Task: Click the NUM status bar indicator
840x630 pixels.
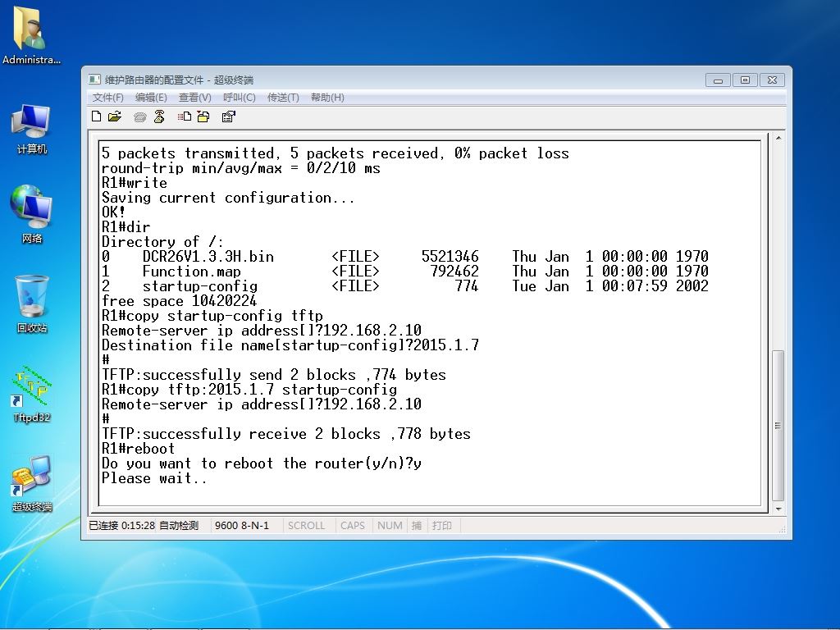Action: pyautogui.click(x=390, y=526)
